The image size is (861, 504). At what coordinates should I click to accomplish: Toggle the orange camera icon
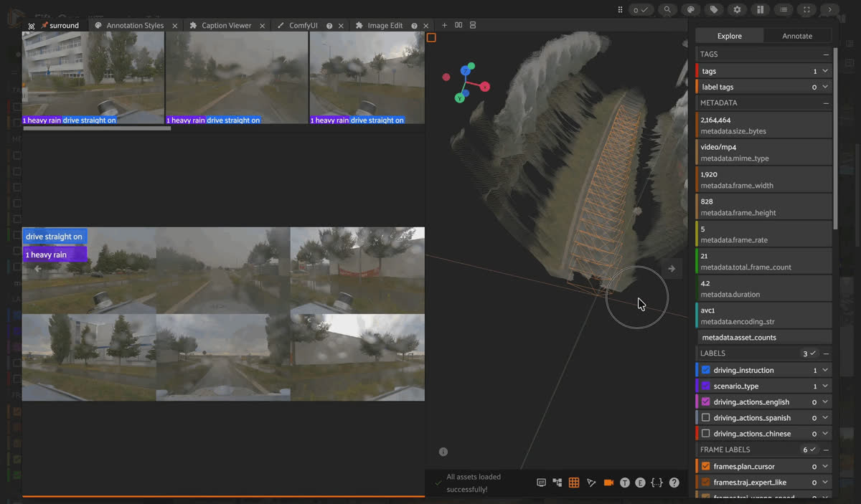[608, 482]
